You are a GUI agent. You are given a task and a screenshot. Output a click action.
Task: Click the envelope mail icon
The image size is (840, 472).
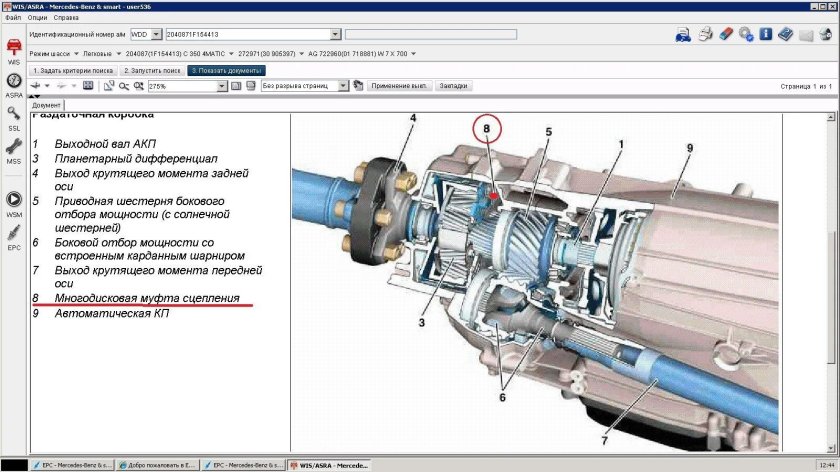[805, 35]
